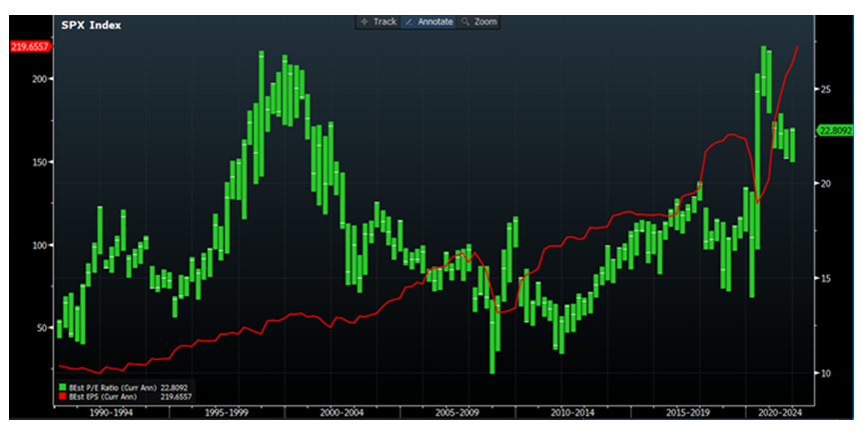Click the 1990-1994 time axis label
The image size is (868, 433).
(112, 411)
